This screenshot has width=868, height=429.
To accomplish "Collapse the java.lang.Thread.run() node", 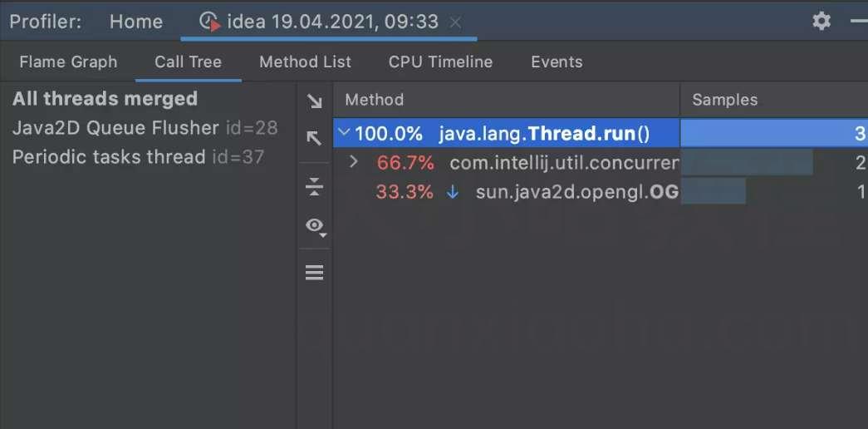I will [344, 133].
